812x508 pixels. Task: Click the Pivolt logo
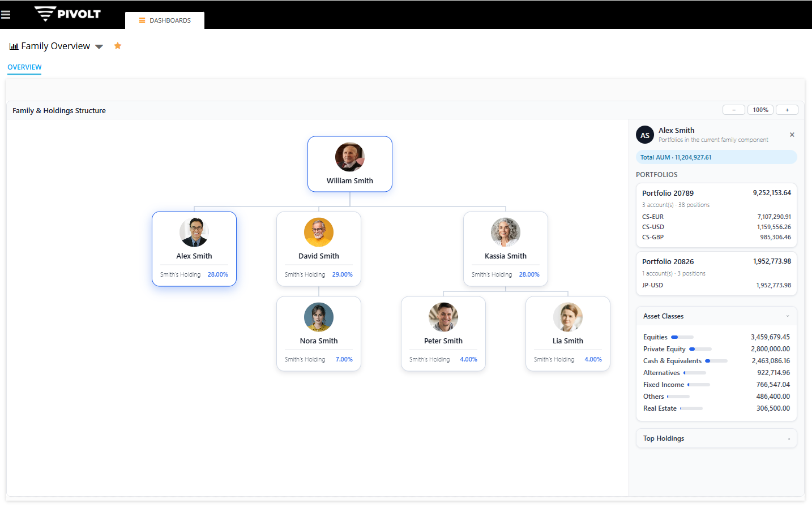pyautogui.click(x=67, y=14)
